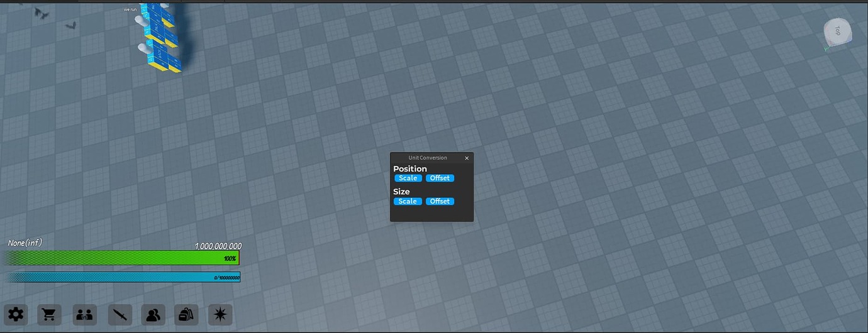The width and height of the screenshot is (868, 333).
Task: Open the VS duel players icon
Action: point(84,315)
